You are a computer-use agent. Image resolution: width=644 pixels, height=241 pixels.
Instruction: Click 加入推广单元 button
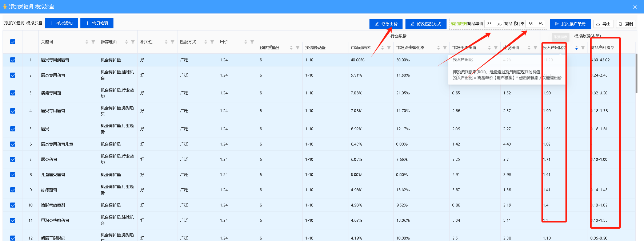(570, 24)
